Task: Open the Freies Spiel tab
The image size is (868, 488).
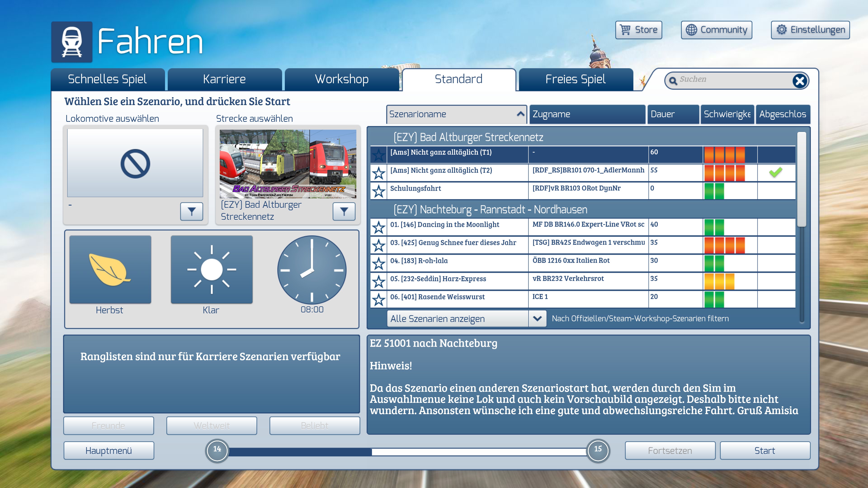Action: (576, 80)
